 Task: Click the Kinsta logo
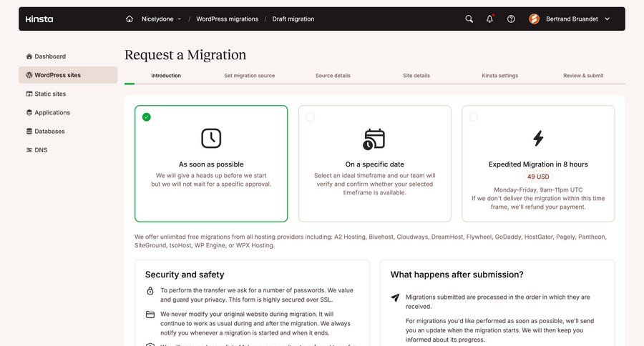[x=39, y=19]
